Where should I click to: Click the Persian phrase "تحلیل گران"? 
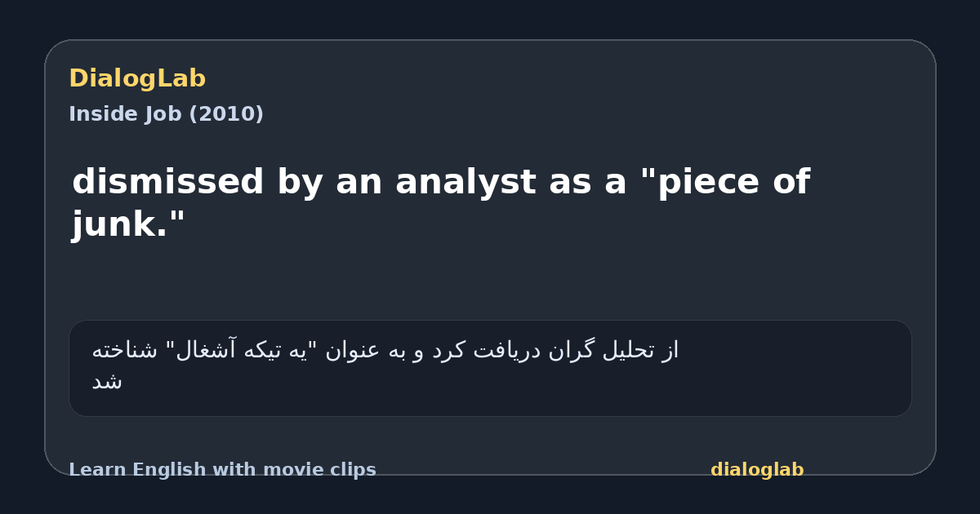coord(606,351)
